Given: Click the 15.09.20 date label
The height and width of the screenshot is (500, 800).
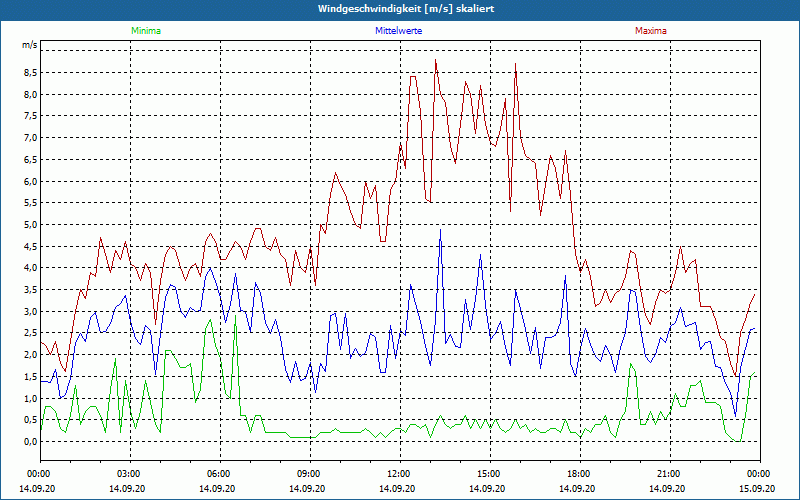Looking at the screenshot, I should (757, 488).
